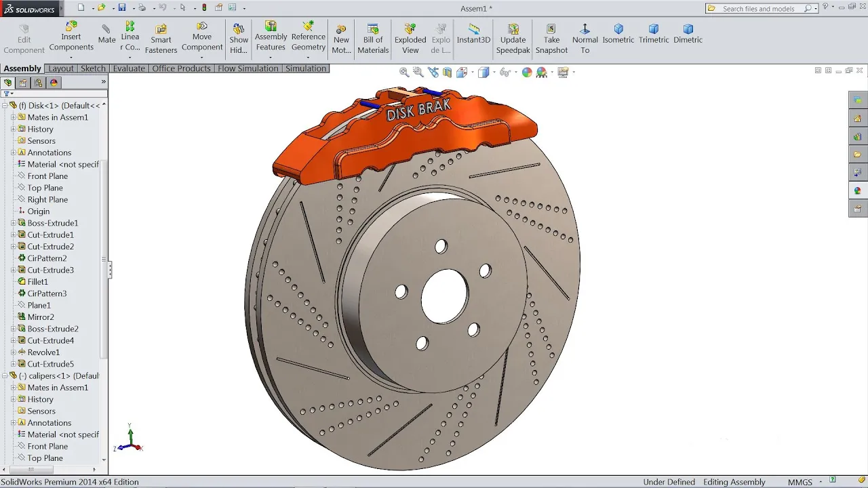Expand the Boss-Extrude1 feature

[13, 223]
